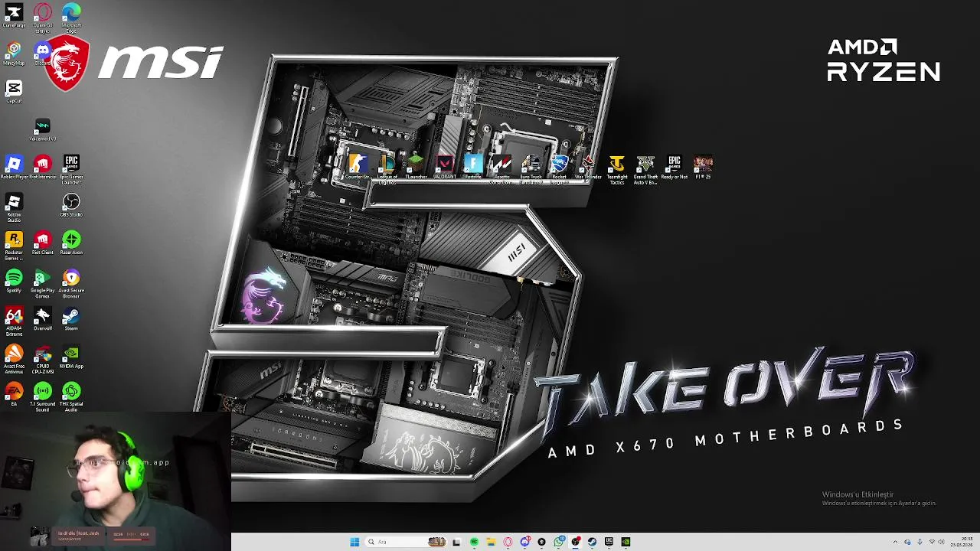The height and width of the screenshot is (551, 980).
Task: Open the Windows Start menu
Action: [x=354, y=542]
